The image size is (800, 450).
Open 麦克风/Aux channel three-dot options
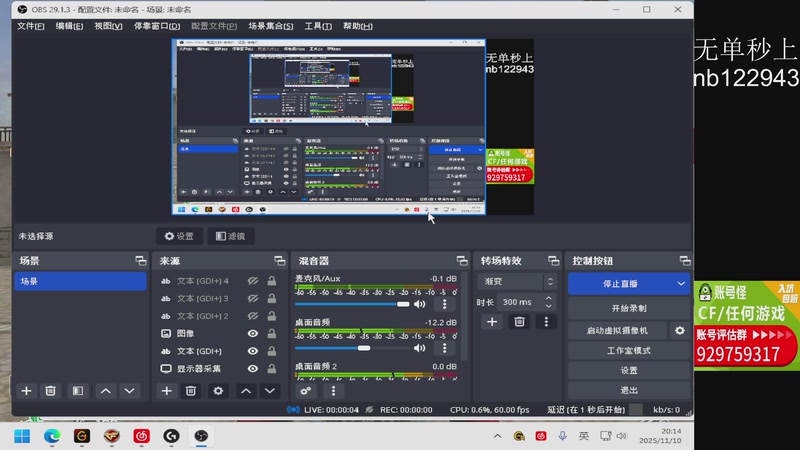[x=444, y=304]
